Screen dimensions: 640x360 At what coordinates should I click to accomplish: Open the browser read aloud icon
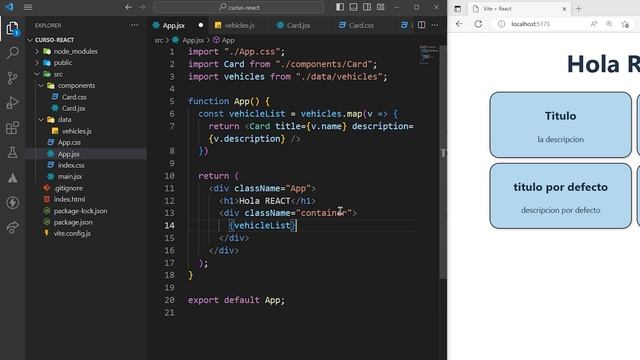pyautogui.click(x=594, y=24)
